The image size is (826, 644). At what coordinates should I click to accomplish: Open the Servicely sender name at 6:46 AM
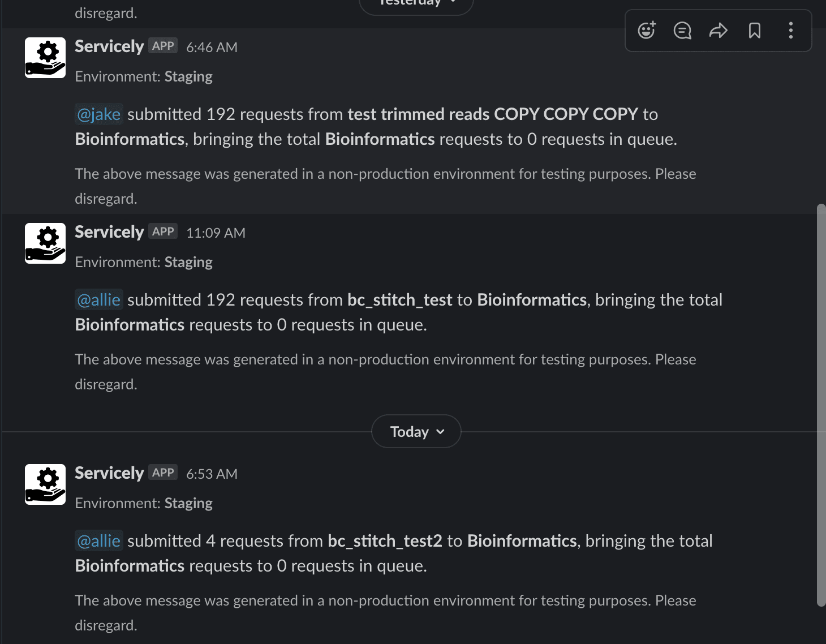click(109, 46)
